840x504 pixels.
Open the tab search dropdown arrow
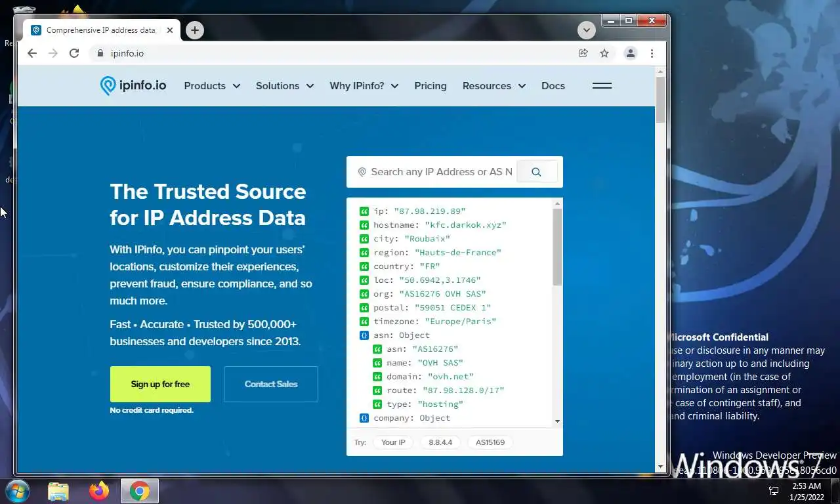[586, 30]
